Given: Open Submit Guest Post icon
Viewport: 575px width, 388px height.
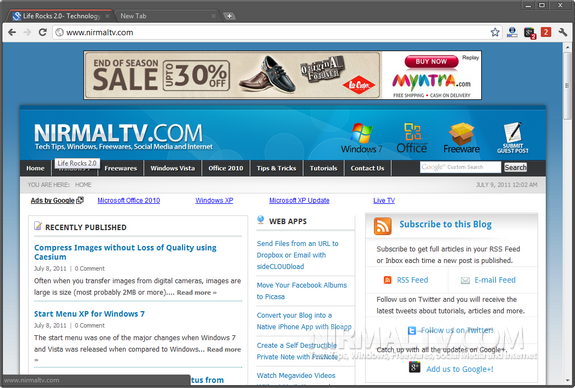Looking at the screenshot, I should (513, 138).
